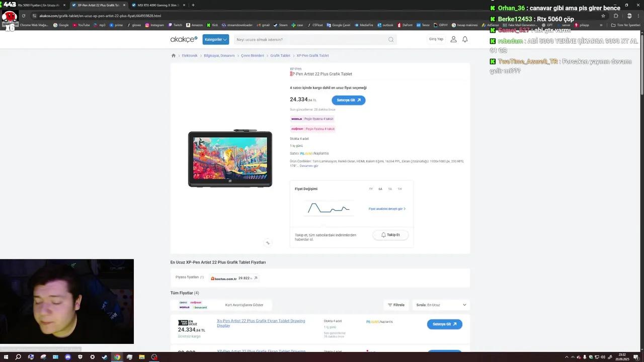Click Kart Avantajlarını Göster
The image size is (644, 362).
pos(244,305)
